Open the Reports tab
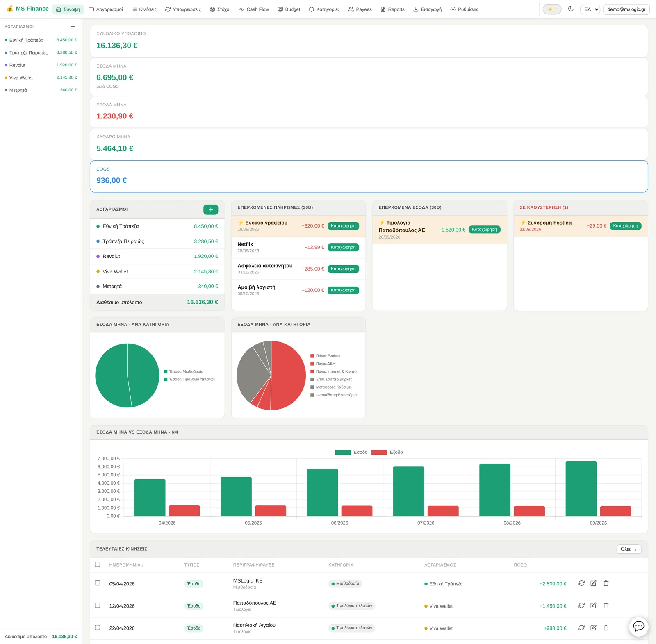This screenshot has height=644, width=656. pyautogui.click(x=392, y=9)
